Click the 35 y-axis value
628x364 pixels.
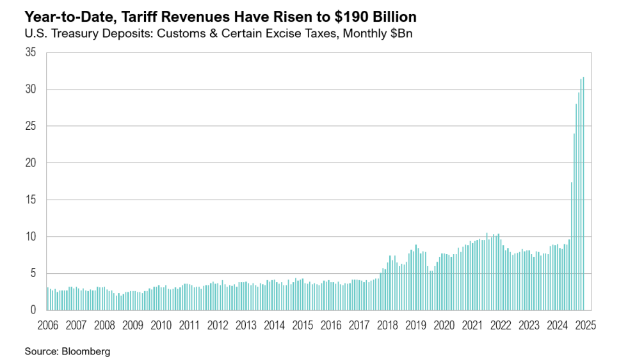click(30, 52)
